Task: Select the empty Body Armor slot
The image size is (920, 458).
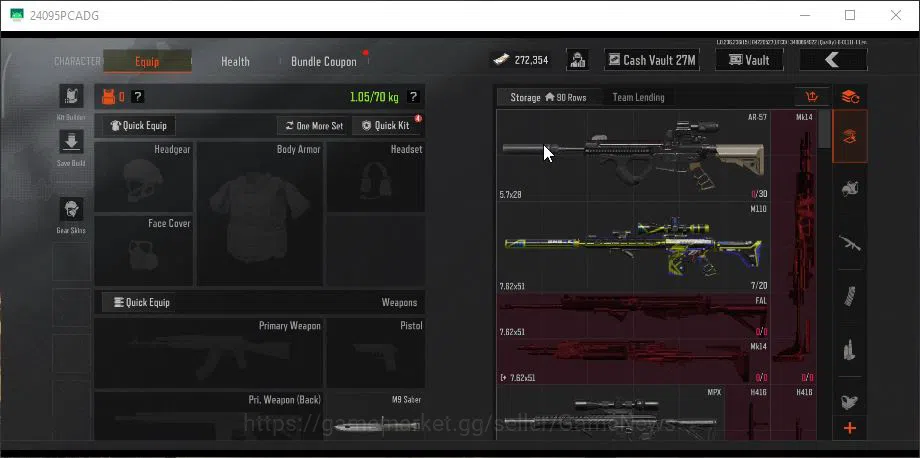Action: 260,214
